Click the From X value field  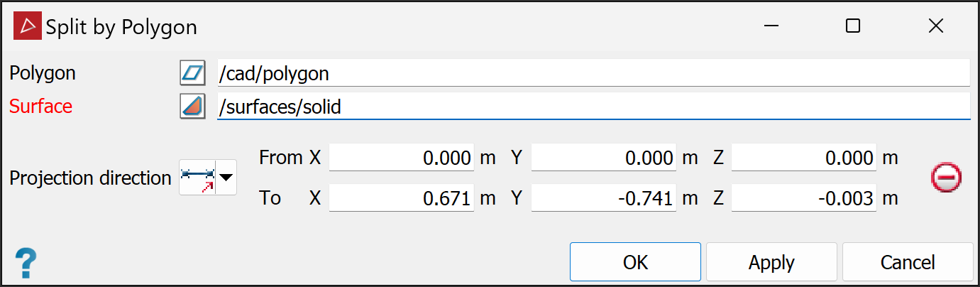(x=402, y=158)
